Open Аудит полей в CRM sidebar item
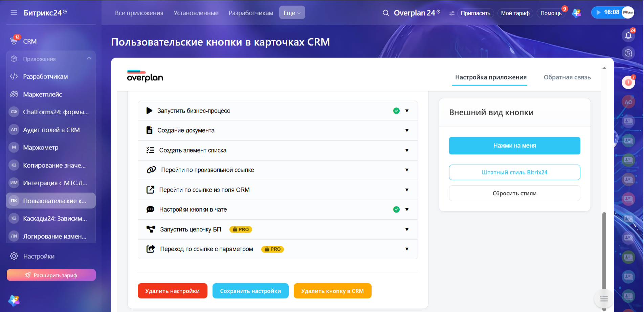The image size is (644, 312). (x=51, y=130)
